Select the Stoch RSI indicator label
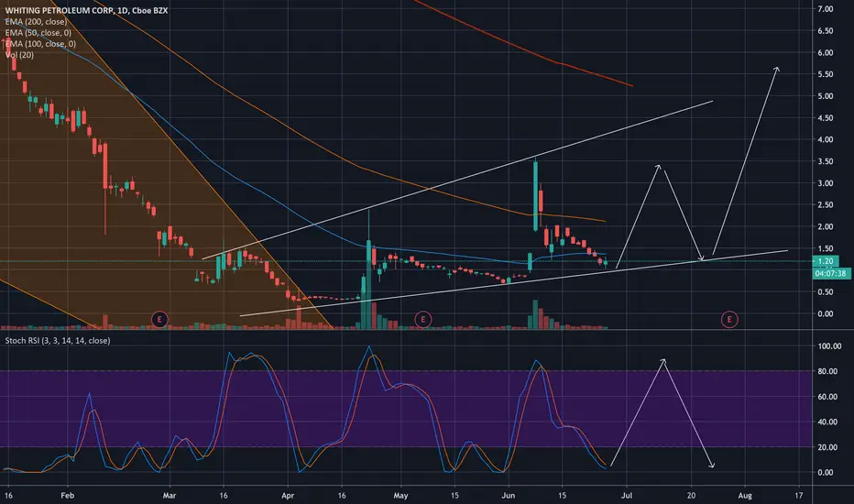This screenshot has width=854, height=504. coord(58,341)
